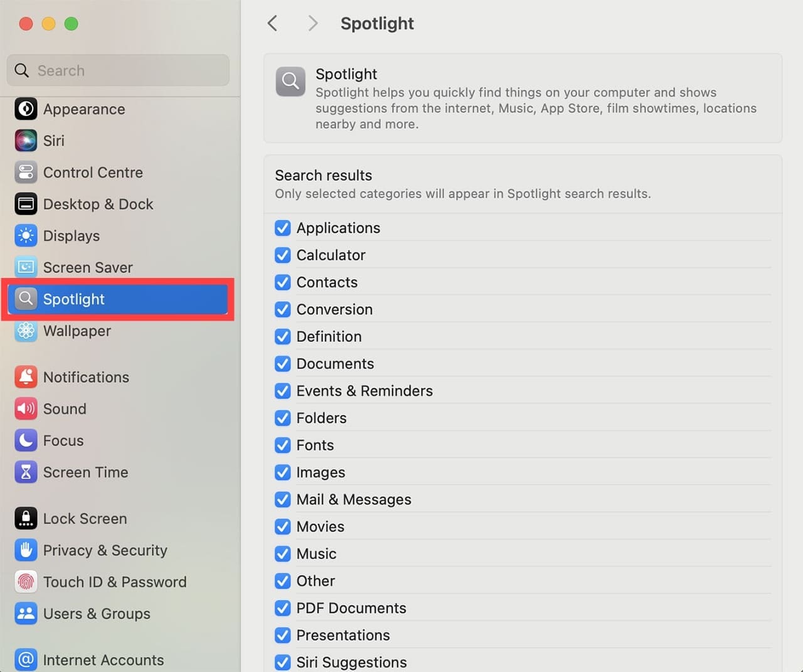
Task: Uncheck the Documents checkbox
Action: coord(283,364)
